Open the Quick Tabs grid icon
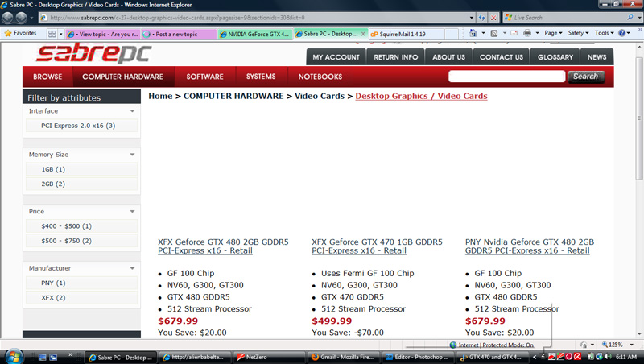Screen dimensions: 644x364 tap(52, 34)
